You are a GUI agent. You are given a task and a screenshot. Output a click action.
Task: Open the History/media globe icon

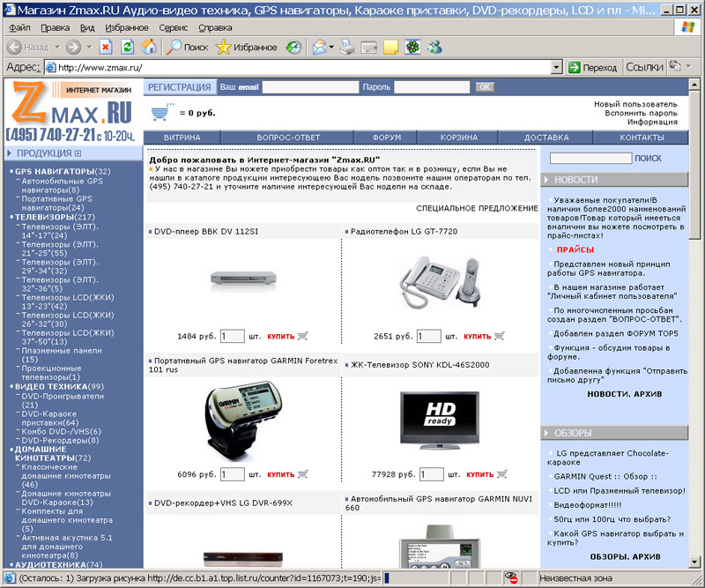pyautogui.click(x=293, y=47)
